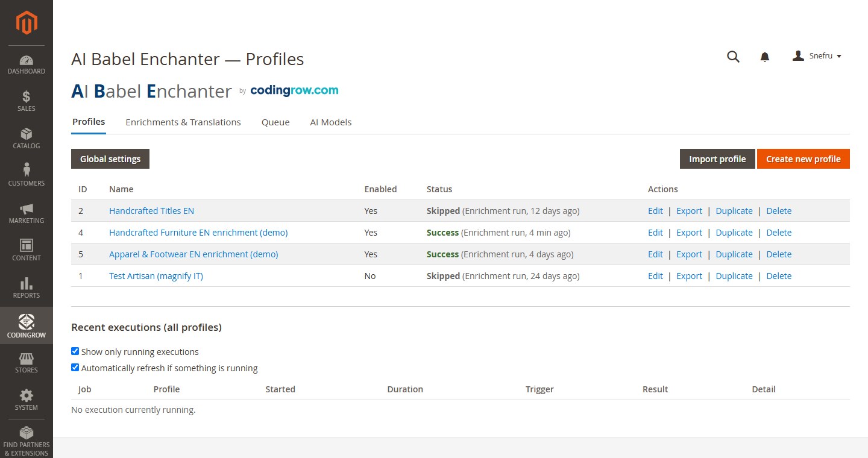
Task: Open the Codingrow sidebar menu
Action: (27, 326)
